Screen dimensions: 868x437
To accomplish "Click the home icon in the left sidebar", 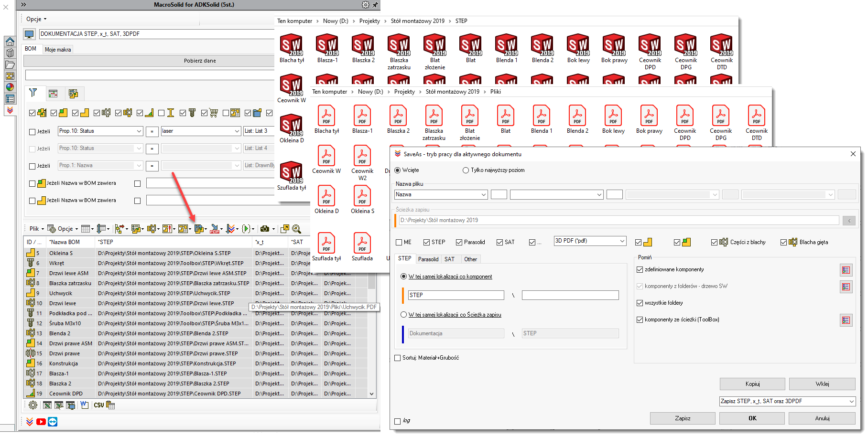I will tap(10, 42).
